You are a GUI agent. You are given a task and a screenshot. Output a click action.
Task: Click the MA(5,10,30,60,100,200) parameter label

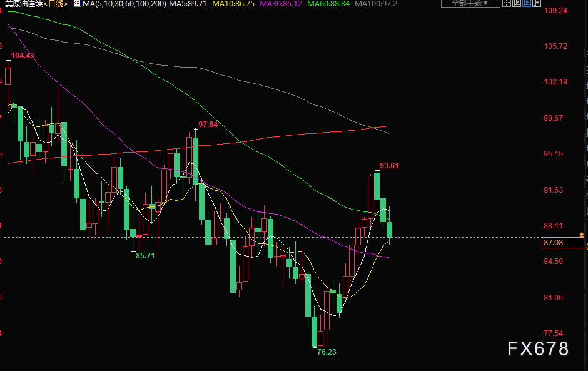(124, 4)
